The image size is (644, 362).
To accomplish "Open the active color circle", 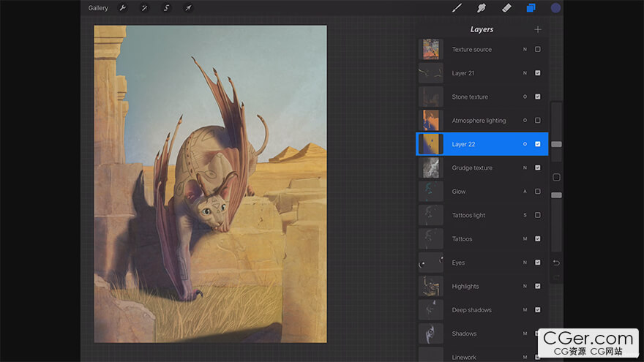I will (555, 8).
